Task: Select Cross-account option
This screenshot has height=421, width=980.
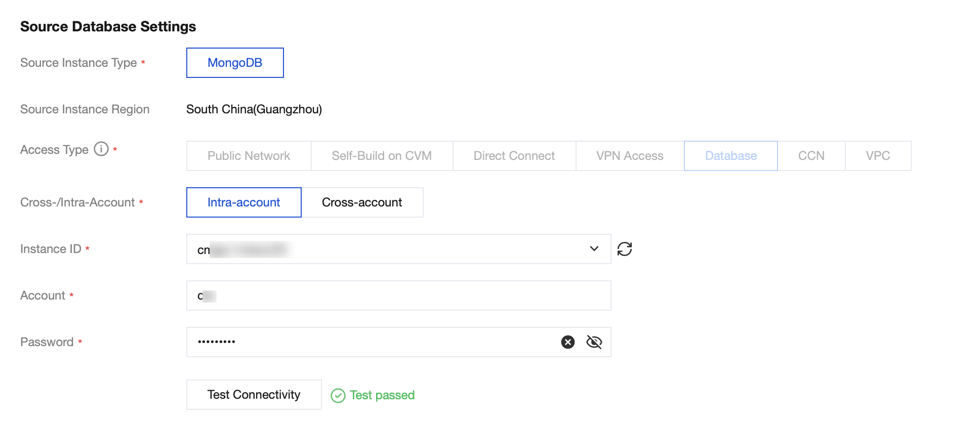Action: coord(362,202)
